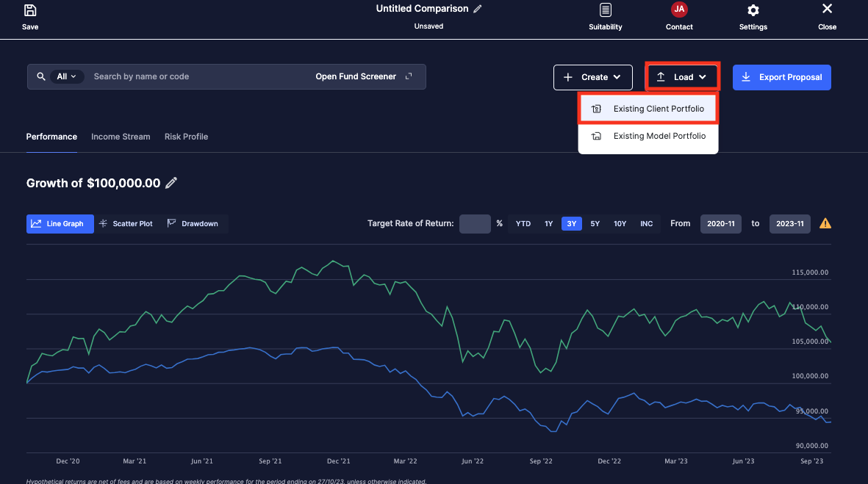868x484 pixels.
Task: Click the Export Proposal button
Action: point(781,77)
